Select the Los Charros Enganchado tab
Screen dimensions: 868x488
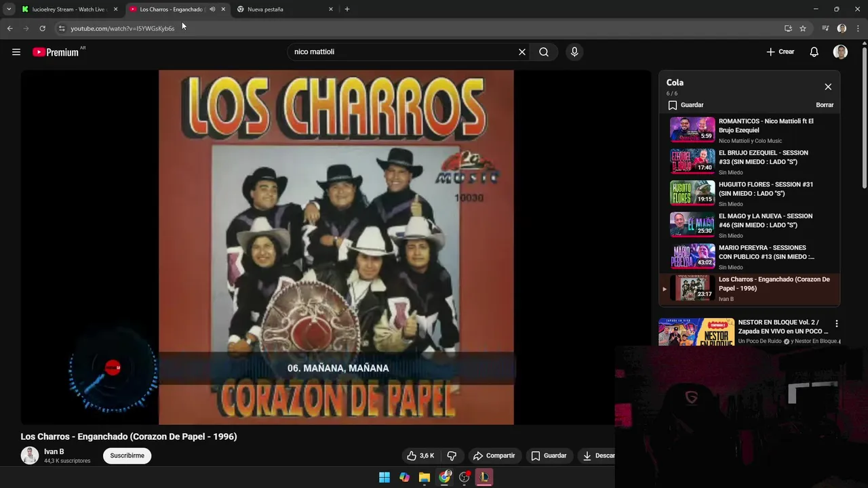point(171,9)
